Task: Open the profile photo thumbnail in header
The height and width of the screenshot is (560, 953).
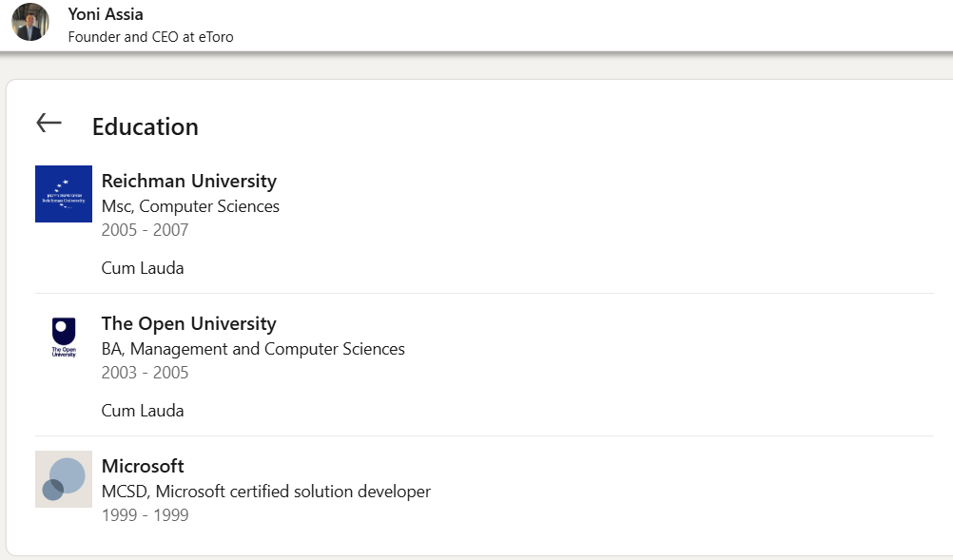Action: coord(30,22)
